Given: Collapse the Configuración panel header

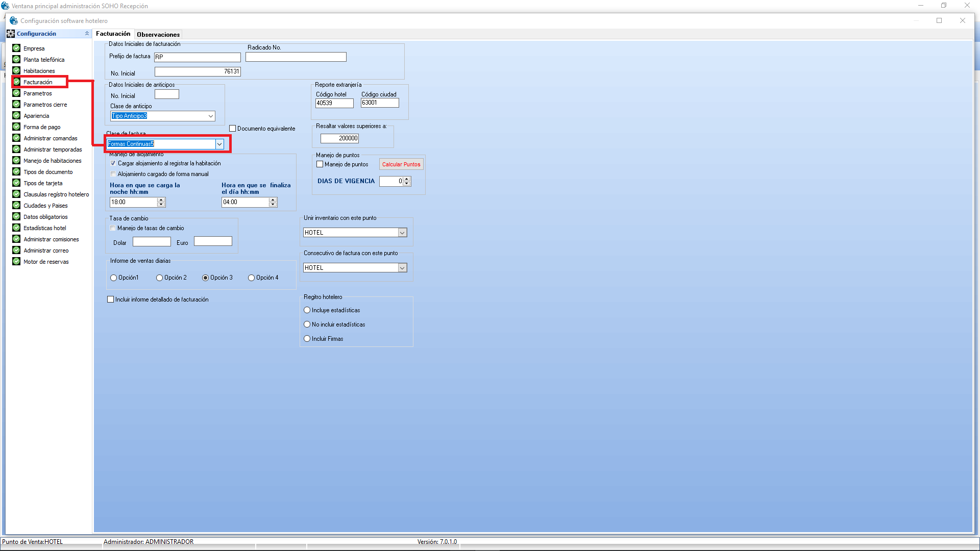Looking at the screenshot, I should [x=87, y=34].
